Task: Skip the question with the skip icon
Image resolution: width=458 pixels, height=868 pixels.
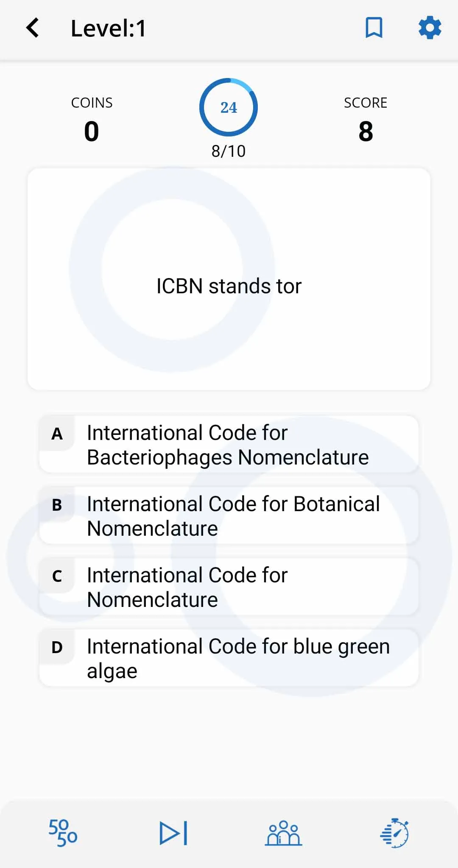Action: point(173,833)
